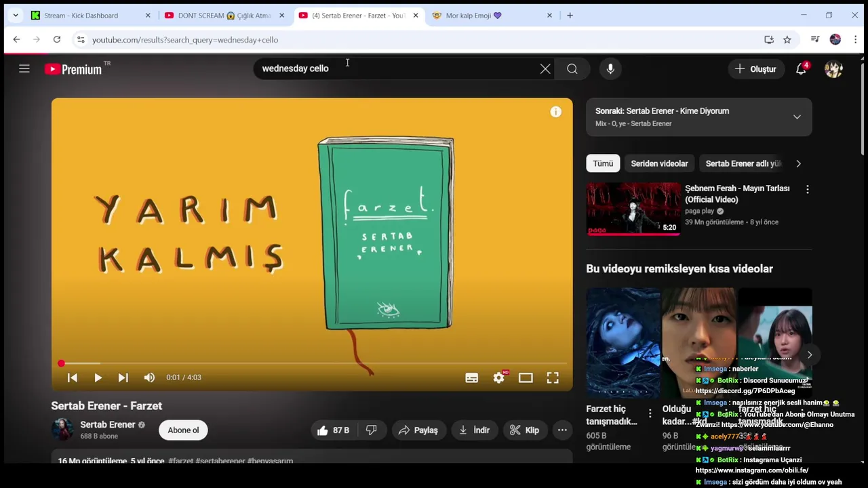Viewport: 868px width, 488px height.
Task: Dislike the video
Action: [x=371, y=430]
